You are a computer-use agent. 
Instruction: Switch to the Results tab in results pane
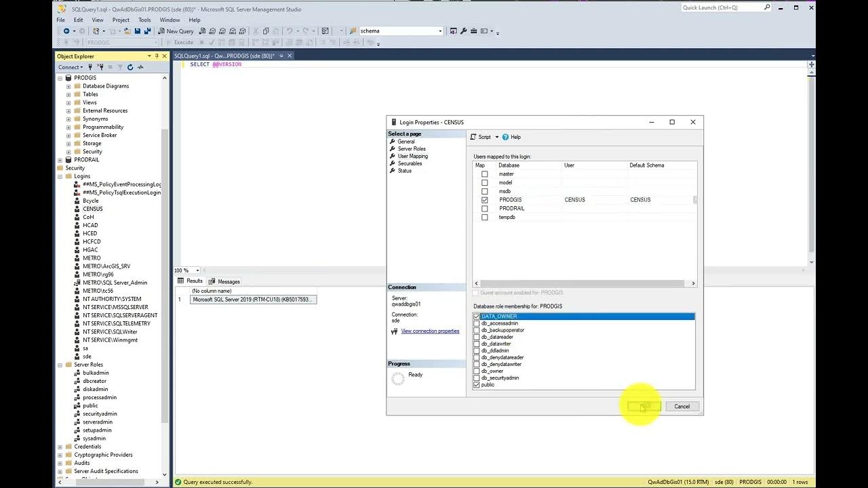[x=191, y=281]
